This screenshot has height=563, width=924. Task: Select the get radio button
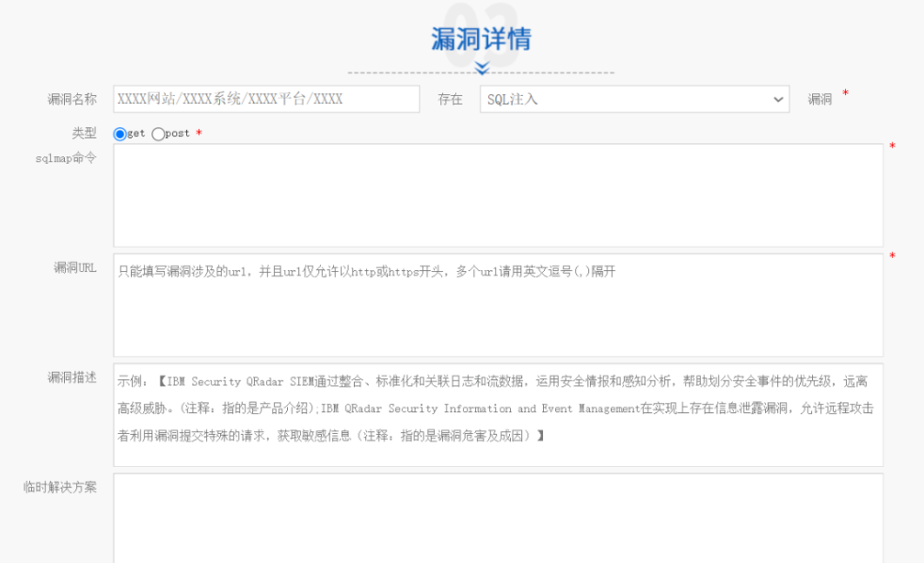[119, 134]
